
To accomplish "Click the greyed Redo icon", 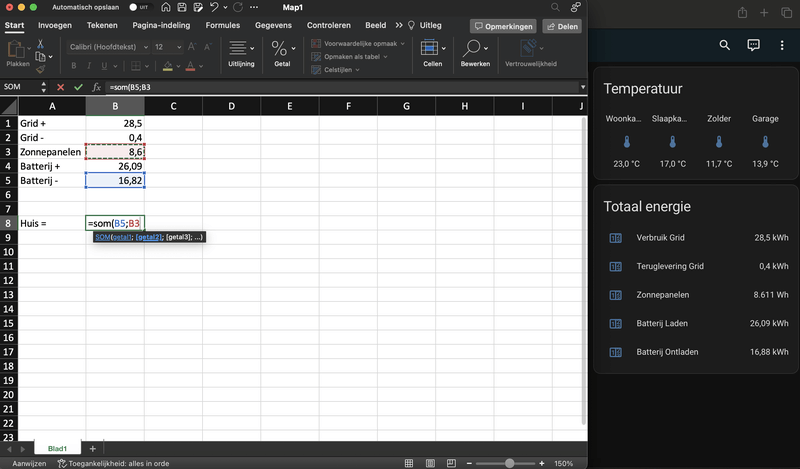I will click(x=238, y=7).
